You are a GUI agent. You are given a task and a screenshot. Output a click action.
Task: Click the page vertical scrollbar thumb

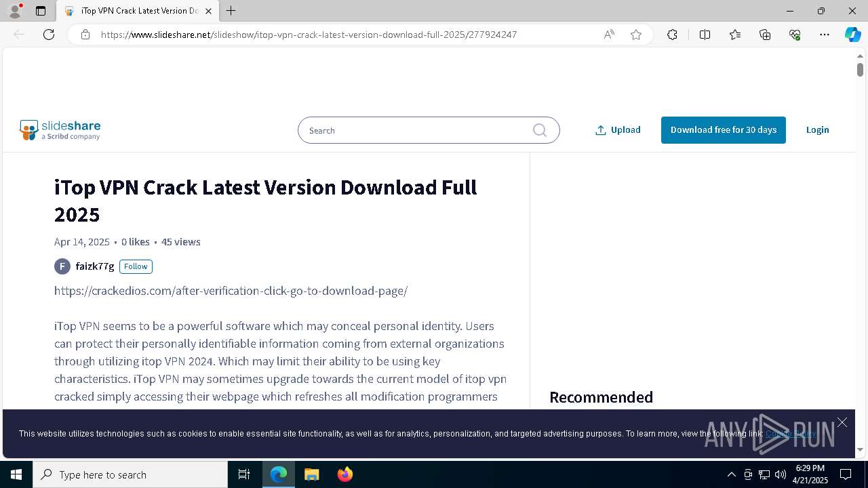pyautogui.click(x=860, y=69)
